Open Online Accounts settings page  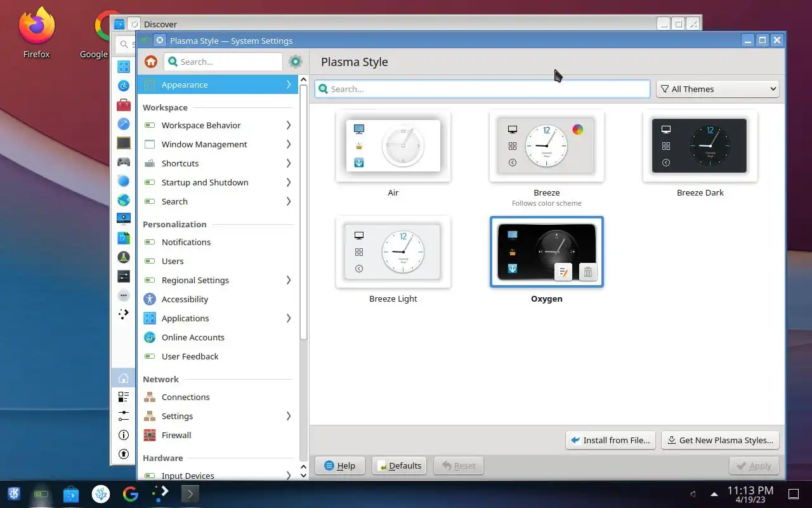(218, 337)
